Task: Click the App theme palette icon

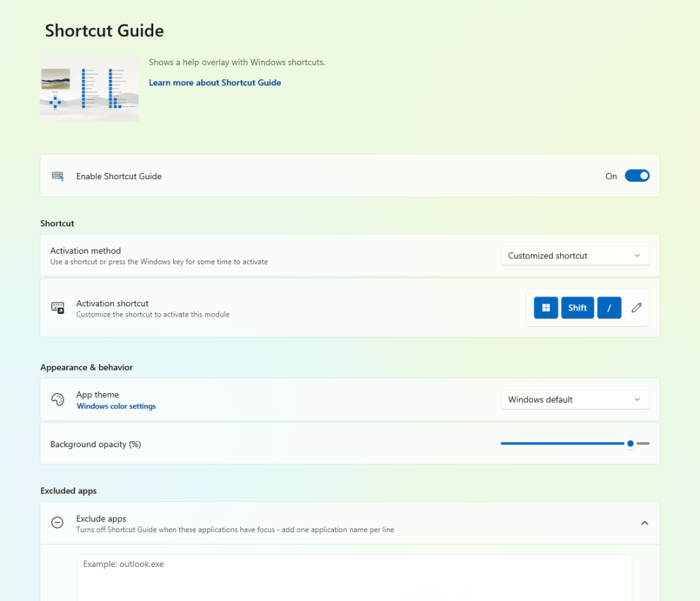Action: point(57,399)
